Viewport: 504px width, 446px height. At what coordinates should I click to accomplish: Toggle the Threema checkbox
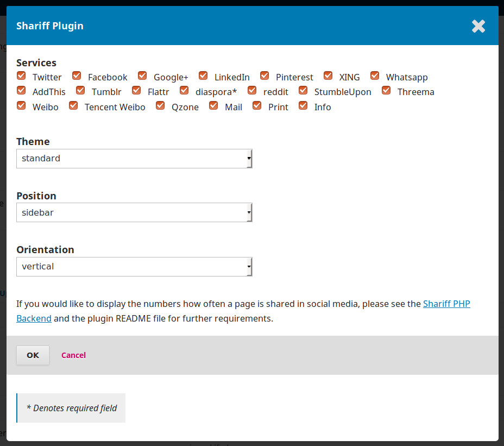(x=386, y=91)
